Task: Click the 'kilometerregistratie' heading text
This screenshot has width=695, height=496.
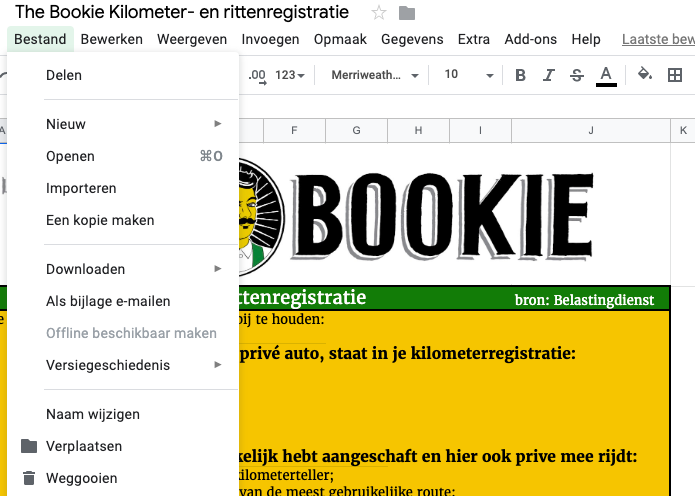Action: tap(493, 353)
